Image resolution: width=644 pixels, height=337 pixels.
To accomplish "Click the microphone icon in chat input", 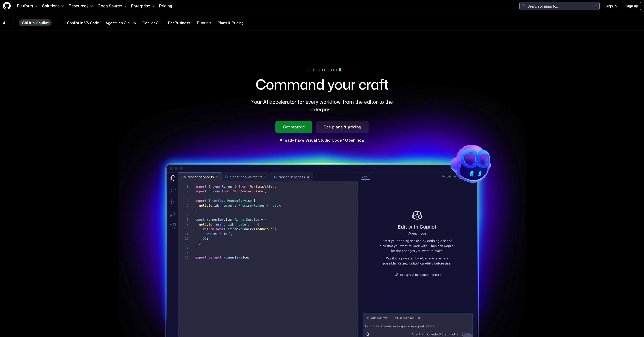I will pos(368,334).
